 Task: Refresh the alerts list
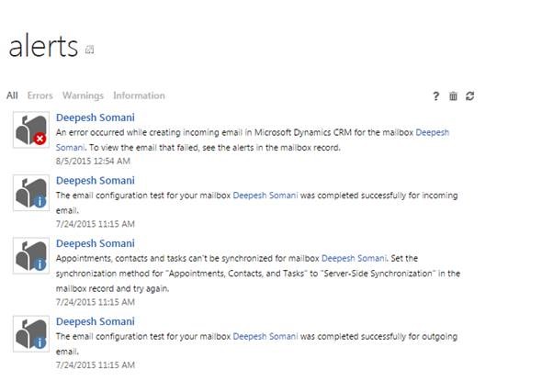pyautogui.click(x=470, y=95)
